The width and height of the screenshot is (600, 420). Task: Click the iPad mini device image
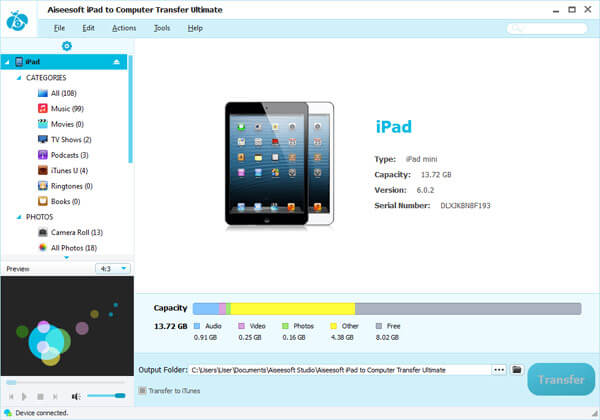click(x=279, y=164)
